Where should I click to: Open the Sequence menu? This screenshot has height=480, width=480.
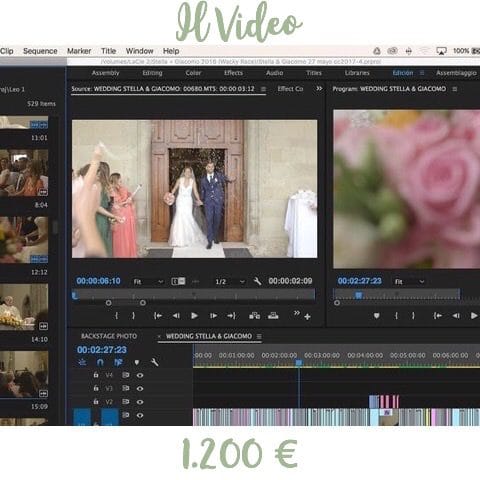pos(40,51)
